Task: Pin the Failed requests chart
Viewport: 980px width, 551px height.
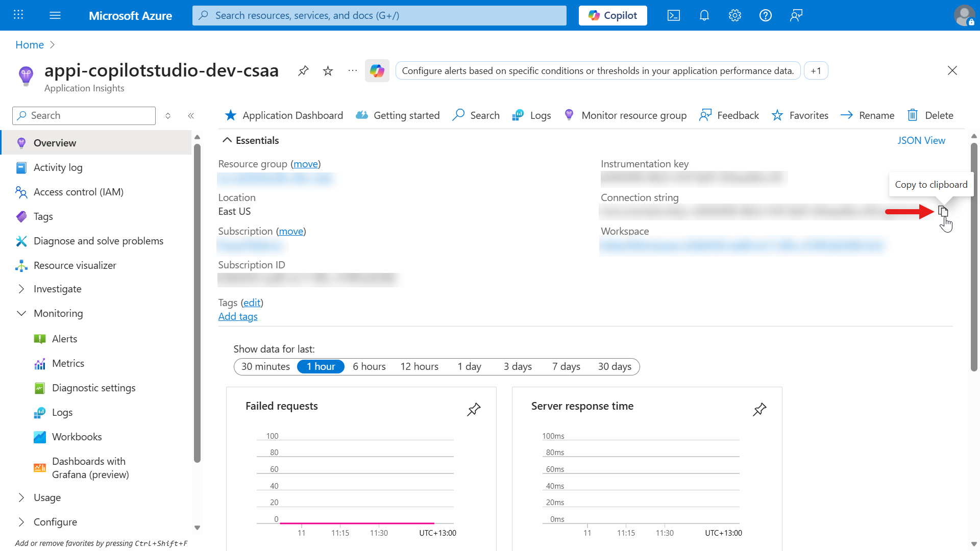Action: pos(474,409)
